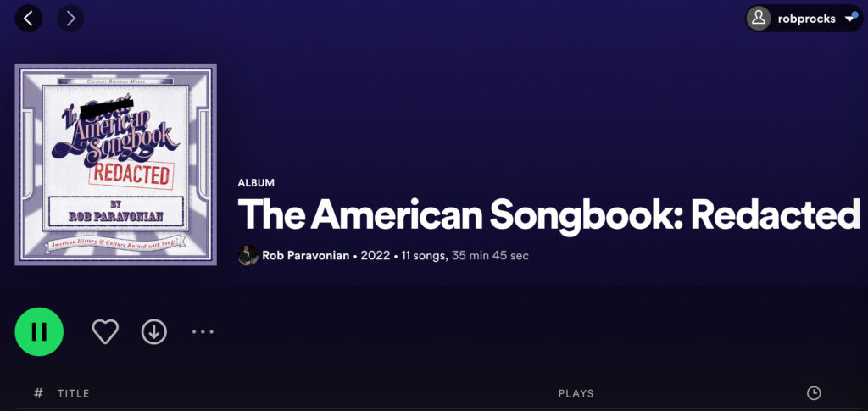Screen dimensions: 868x411
Task: Click the ALBUM label above title
Action: (x=256, y=183)
